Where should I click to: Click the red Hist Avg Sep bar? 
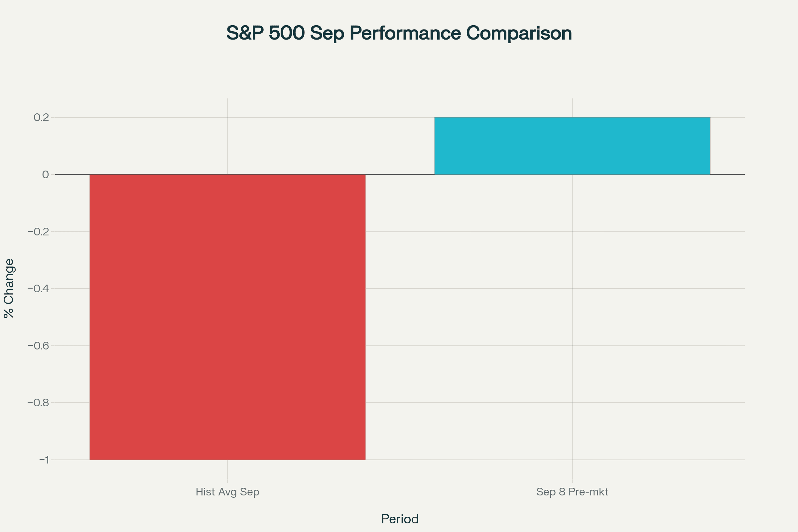tap(227, 317)
